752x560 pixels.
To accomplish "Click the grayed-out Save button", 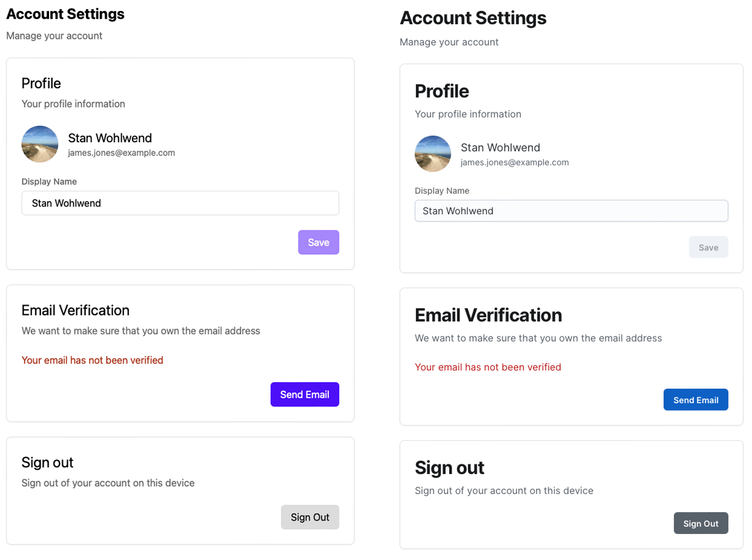I will click(x=708, y=247).
